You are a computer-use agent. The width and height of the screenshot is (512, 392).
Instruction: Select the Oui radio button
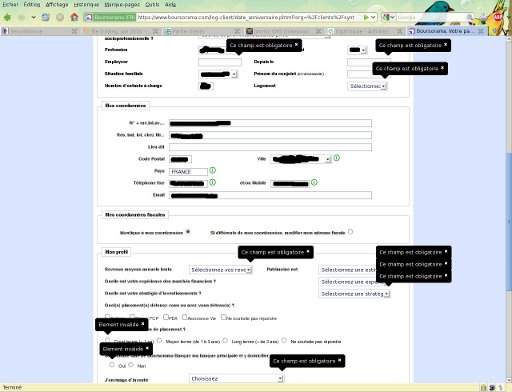(112, 365)
